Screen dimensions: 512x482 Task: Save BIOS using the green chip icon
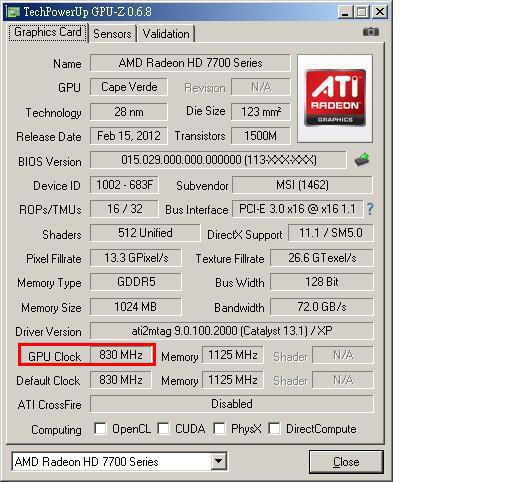pos(362,159)
